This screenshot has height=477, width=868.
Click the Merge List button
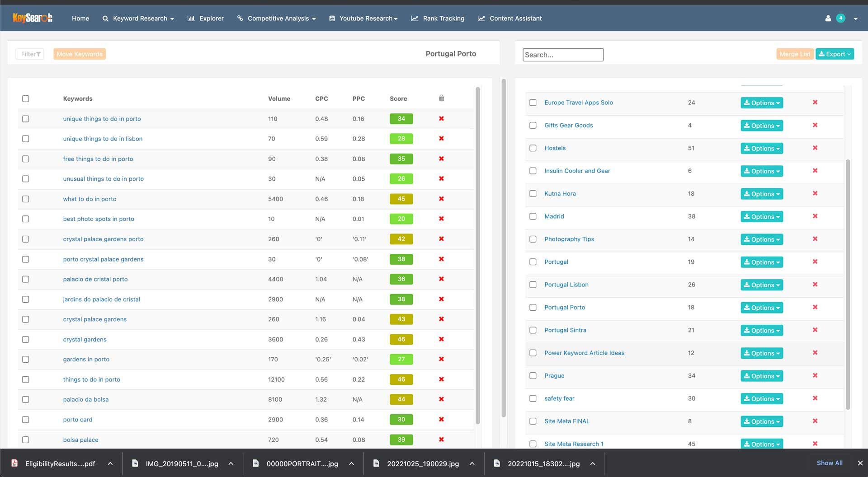point(795,54)
